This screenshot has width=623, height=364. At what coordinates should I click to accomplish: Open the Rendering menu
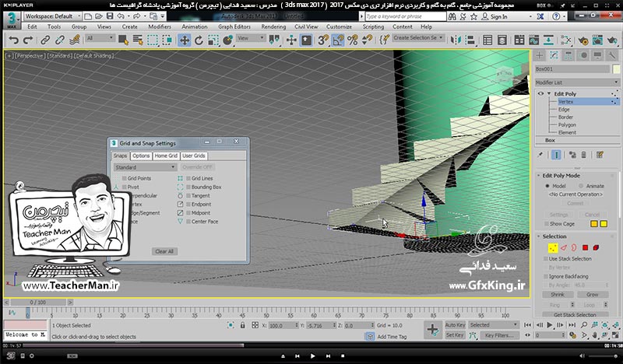click(273, 26)
